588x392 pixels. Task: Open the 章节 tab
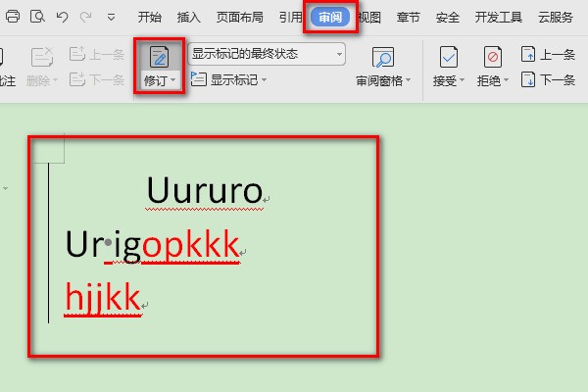[x=409, y=18]
